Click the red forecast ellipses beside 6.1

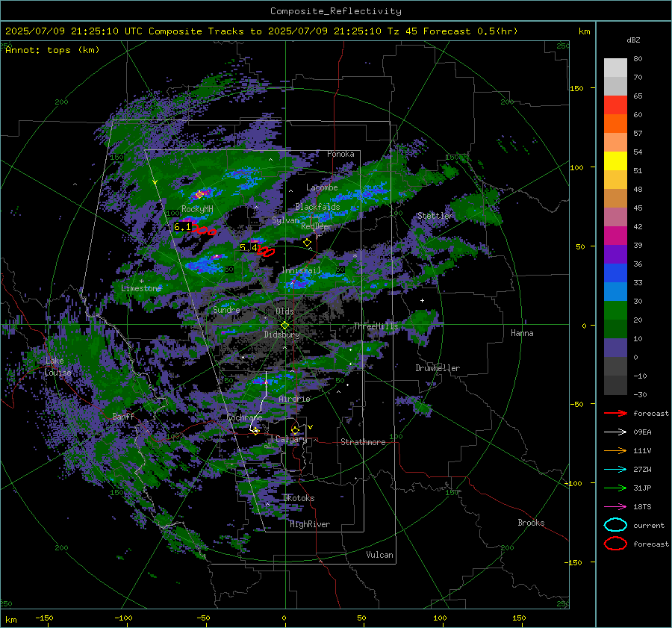pos(205,231)
